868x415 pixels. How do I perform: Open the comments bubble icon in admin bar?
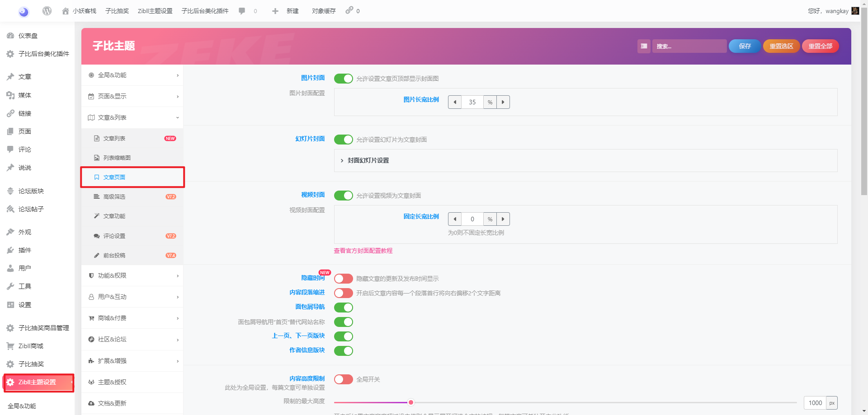(242, 11)
